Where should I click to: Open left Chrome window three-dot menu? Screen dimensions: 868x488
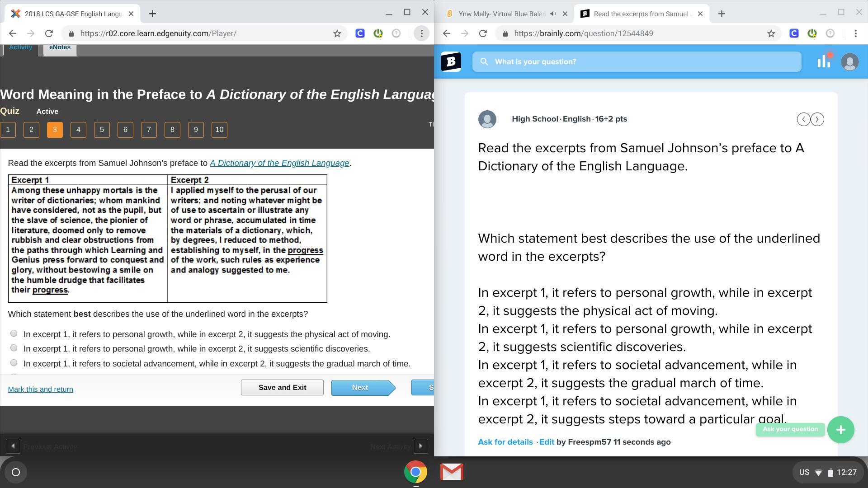point(421,33)
